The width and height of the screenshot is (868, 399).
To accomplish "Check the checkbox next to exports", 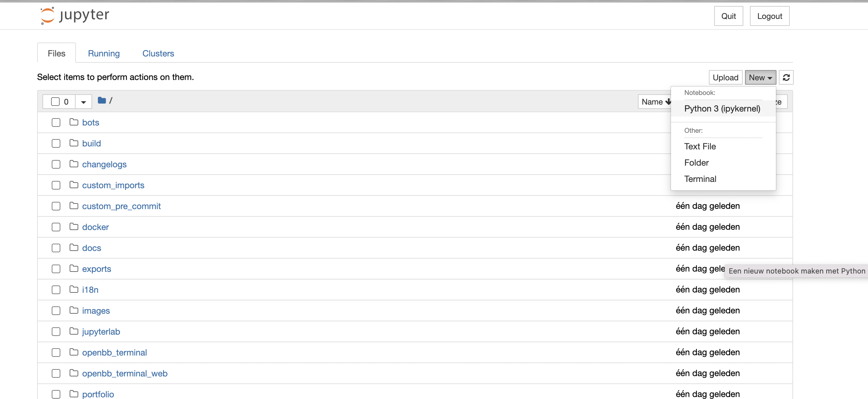I will [56, 269].
